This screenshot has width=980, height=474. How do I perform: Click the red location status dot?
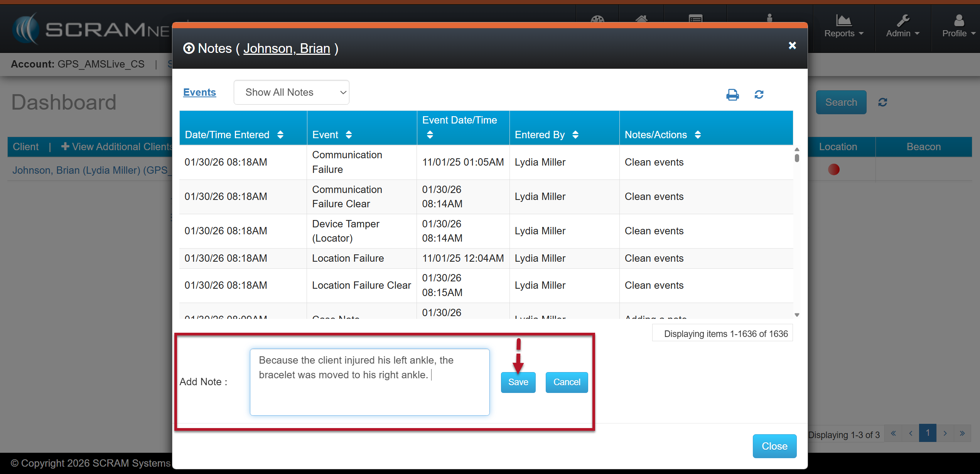coord(833,169)
